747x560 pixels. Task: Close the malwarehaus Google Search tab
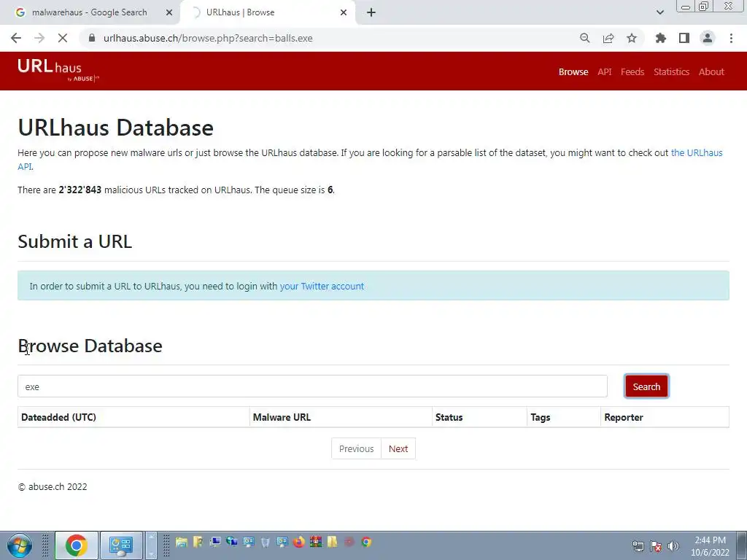(169, 12)
